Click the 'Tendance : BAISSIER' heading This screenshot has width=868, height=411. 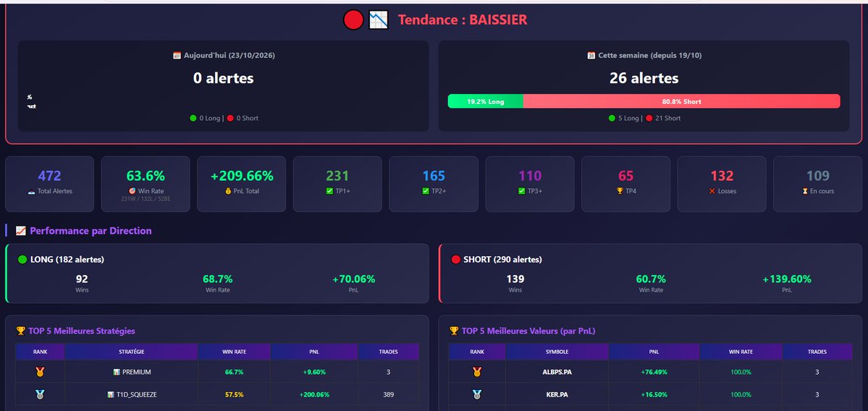[463, 20]
